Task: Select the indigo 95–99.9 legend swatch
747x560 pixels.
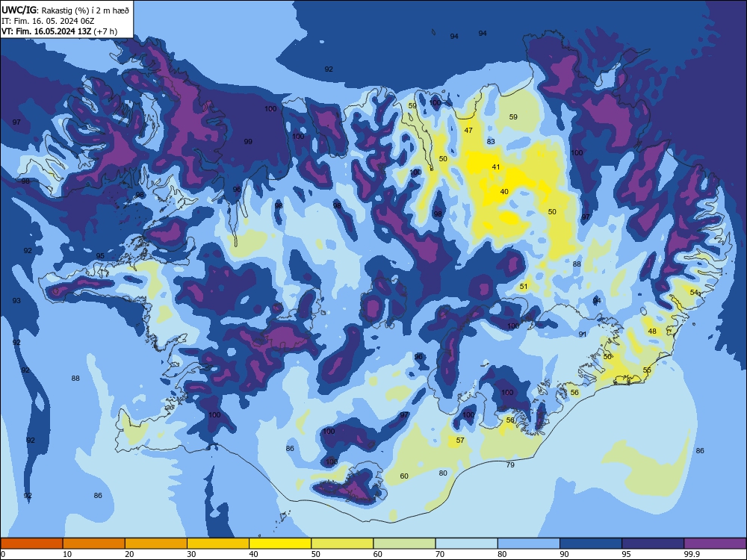Action: tap(653, 544)
